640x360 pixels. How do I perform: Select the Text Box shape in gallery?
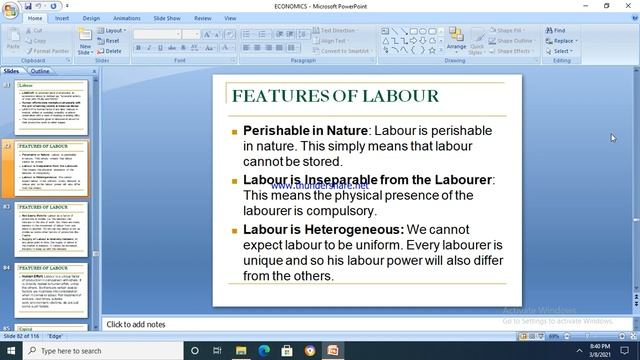(385, 31)
